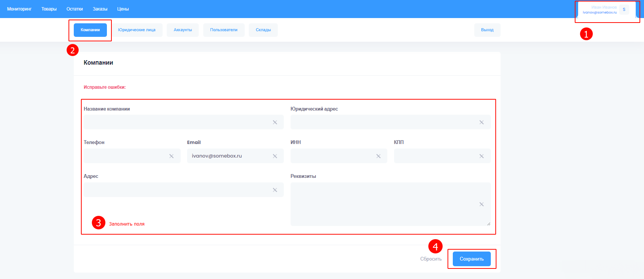The height and width of the screenshot is (279, 644).
Task: Click the X icon in КПП field
Action: pyautogui.click(x=481, y=156)
